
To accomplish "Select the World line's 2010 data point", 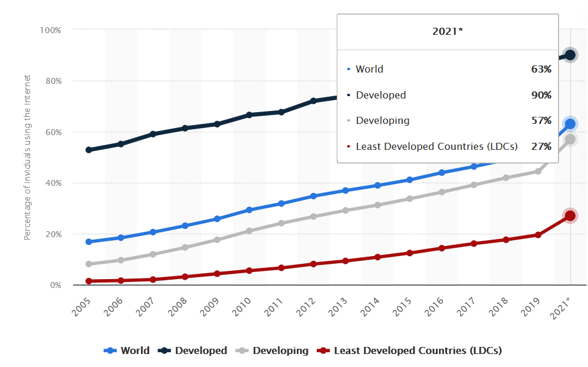I will [249, 210].
